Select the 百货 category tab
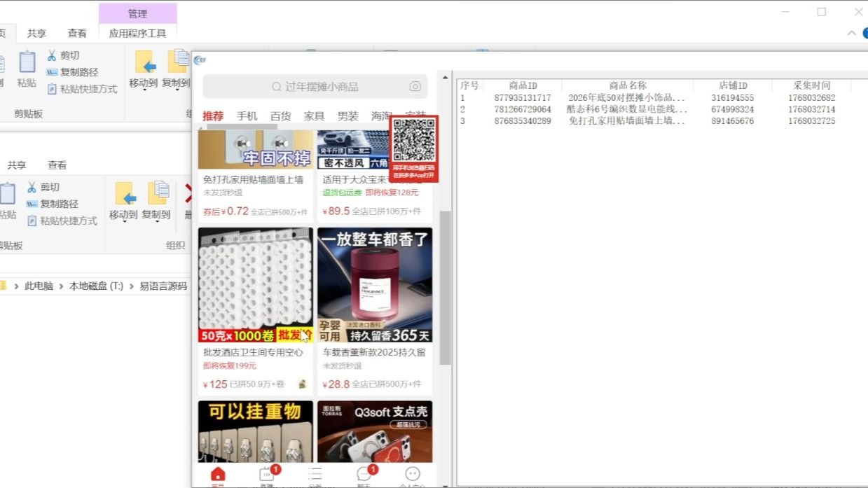868x488 pixels. pos(280,116)
